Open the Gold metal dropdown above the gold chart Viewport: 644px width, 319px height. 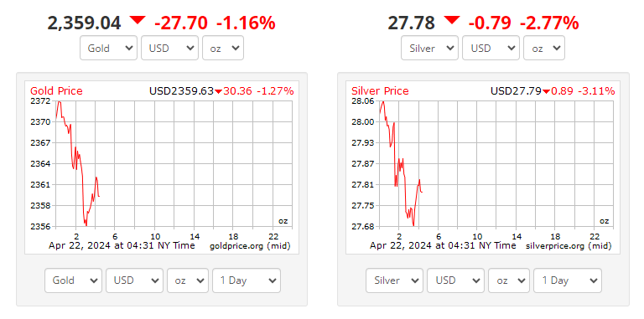pos(108,48)
